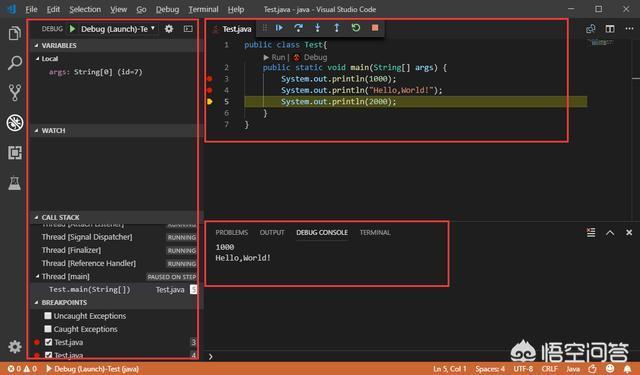Viewport: 640px width, 375px height.
Task: Toggle Uncaught Exceptions breakpoint checkbox
Action: (48, 316)
